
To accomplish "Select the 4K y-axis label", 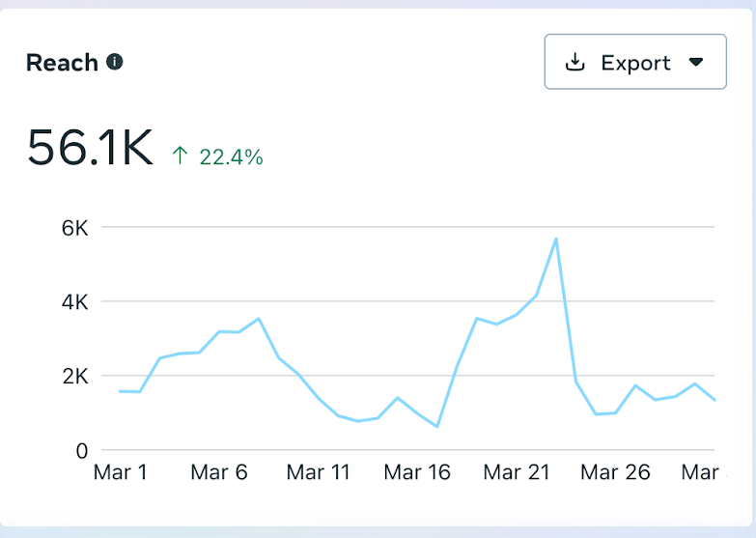I will pyautogui.click(x=75, y=302).
